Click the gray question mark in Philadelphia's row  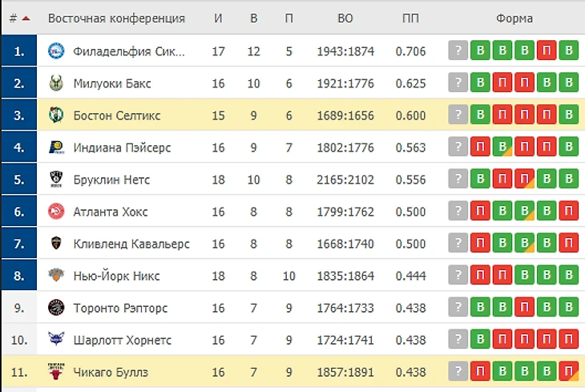tap(458, 51)
